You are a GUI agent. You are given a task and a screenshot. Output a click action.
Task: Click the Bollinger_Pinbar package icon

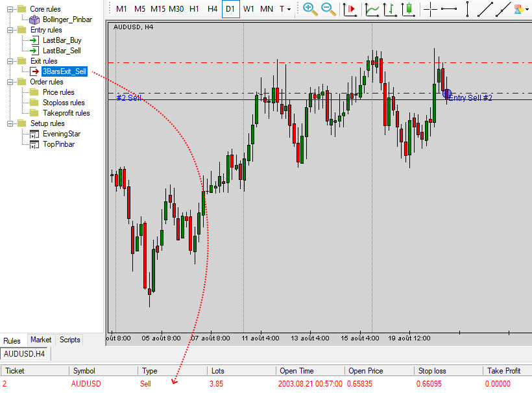pos(34,19)
